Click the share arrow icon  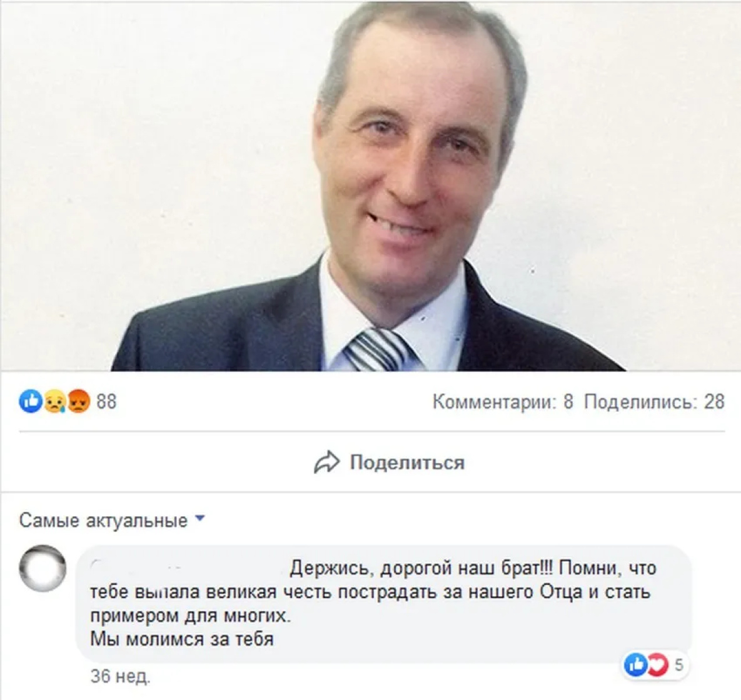pyautogui.click(x=326, y=462)
